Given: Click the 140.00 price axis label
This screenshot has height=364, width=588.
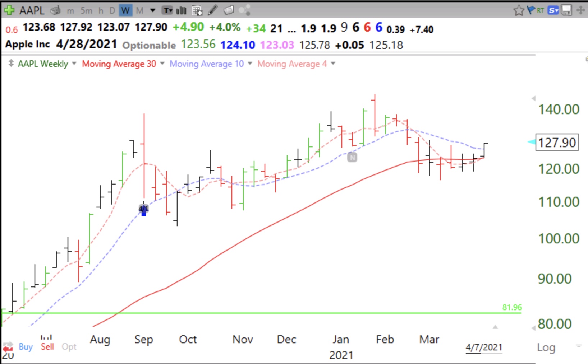Looking at the screenshot, I should (559, 109).
